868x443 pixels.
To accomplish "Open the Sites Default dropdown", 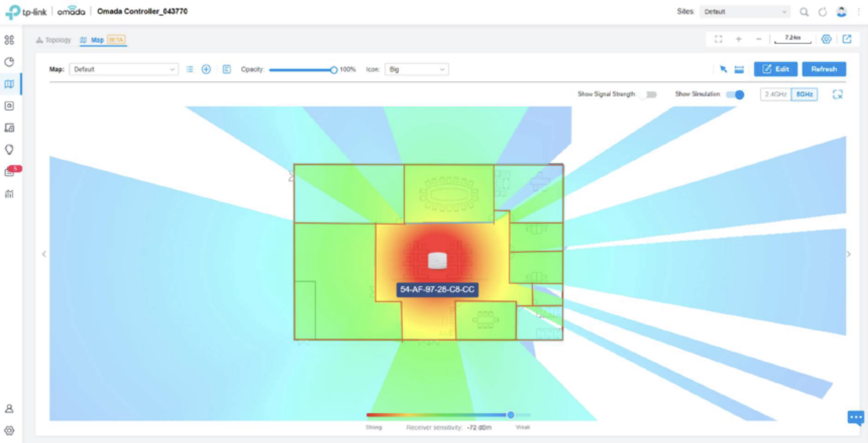I will [744, 12].
